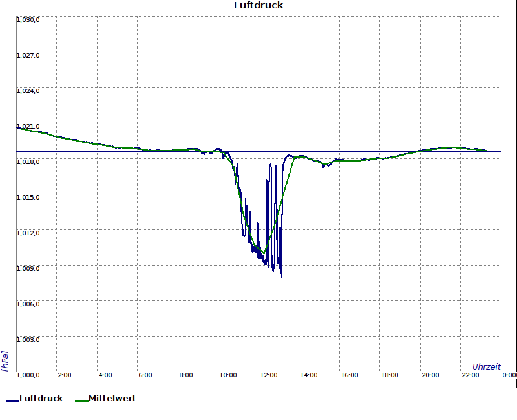This screenshot has height=420, width=517.
Task: Click the green Mittelwert legend swatch
Action: tap(82, 401)
